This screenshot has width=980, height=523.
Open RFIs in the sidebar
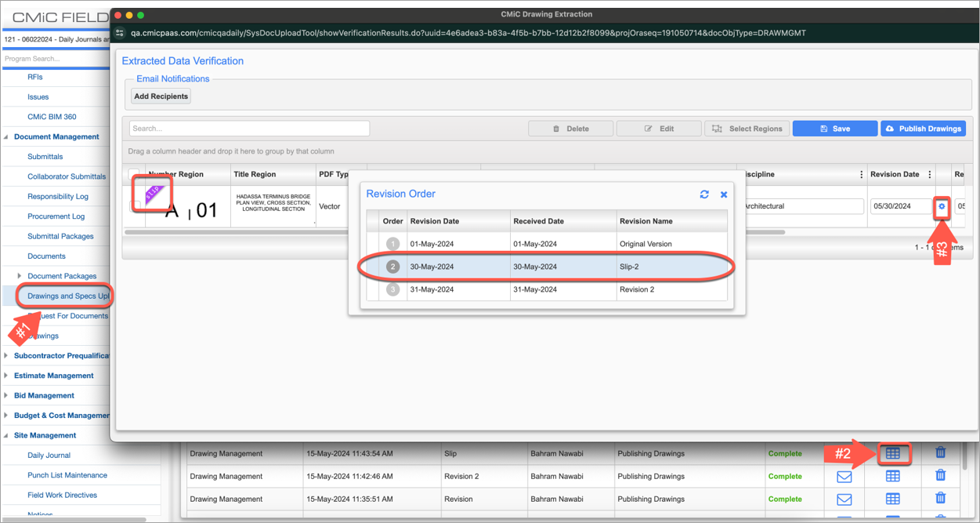click(35, 78)
